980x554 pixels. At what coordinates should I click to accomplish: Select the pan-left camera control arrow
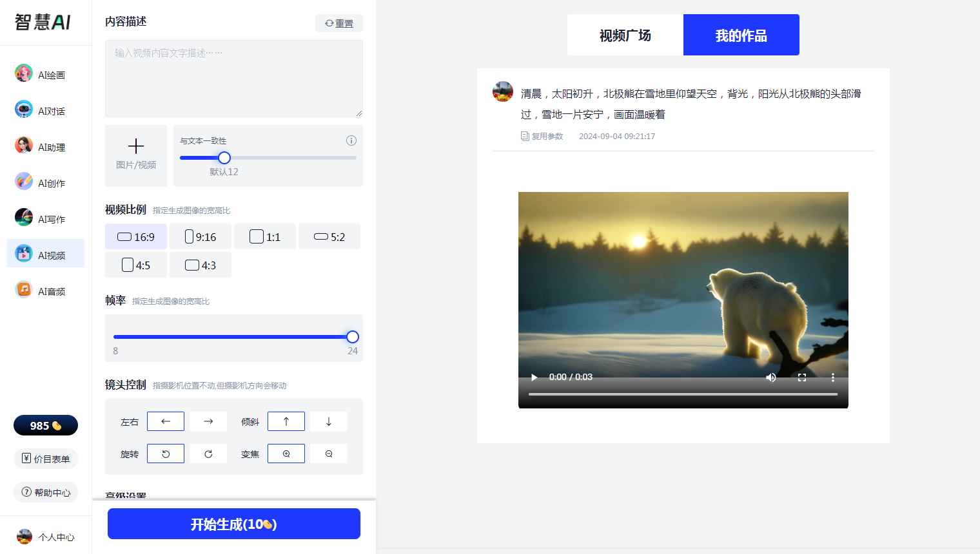(x=165, y=421)
